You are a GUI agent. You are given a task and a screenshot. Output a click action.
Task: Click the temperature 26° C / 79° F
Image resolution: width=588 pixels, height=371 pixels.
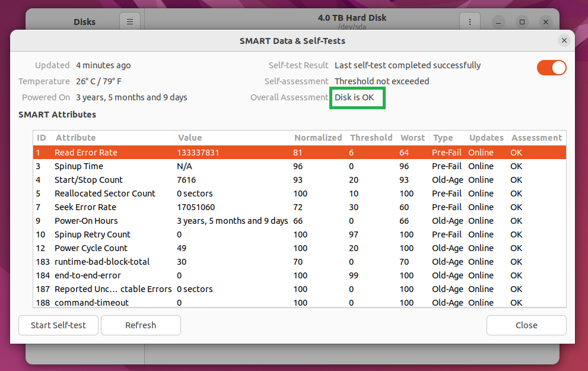(x=98, y=81)
